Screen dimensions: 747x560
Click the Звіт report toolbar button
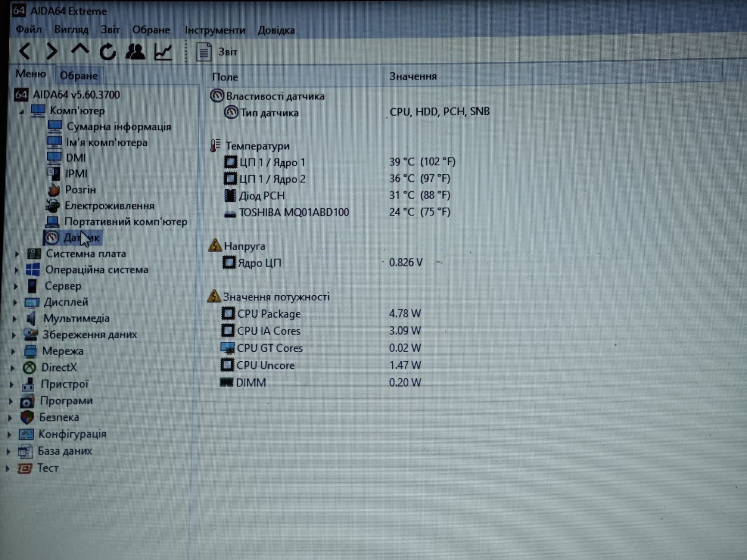point(217,52)
